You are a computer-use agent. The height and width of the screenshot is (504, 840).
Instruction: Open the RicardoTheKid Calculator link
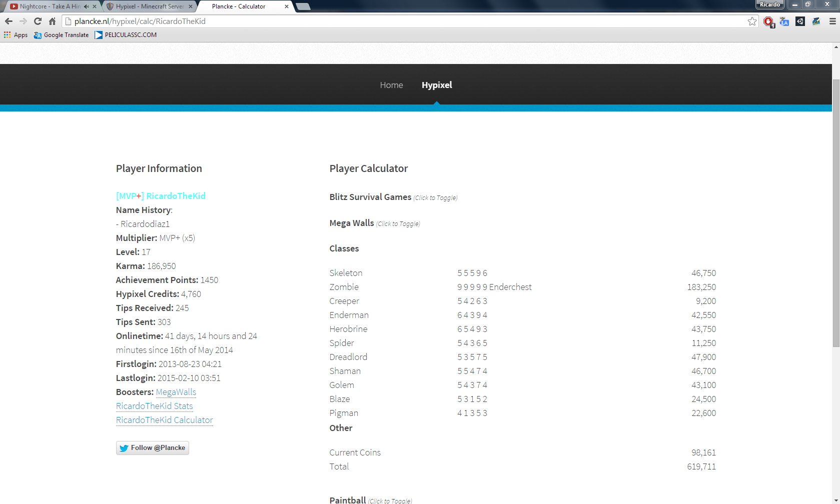tap(165, 420)
